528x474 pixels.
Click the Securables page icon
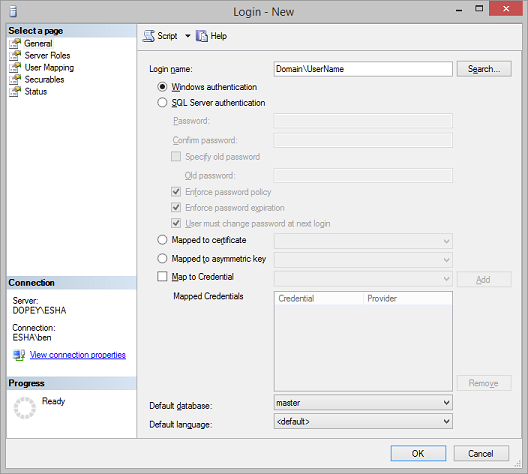tap(15, 80)
